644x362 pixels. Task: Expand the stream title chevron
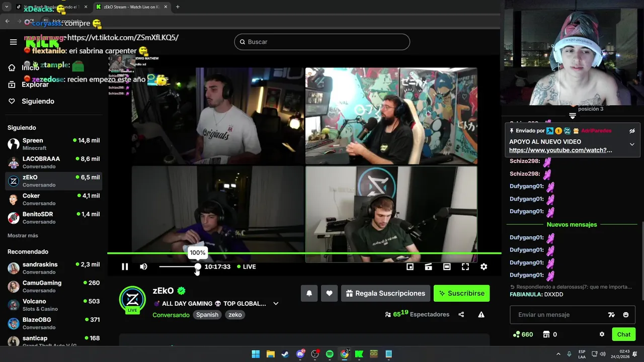tap(276, 304)
